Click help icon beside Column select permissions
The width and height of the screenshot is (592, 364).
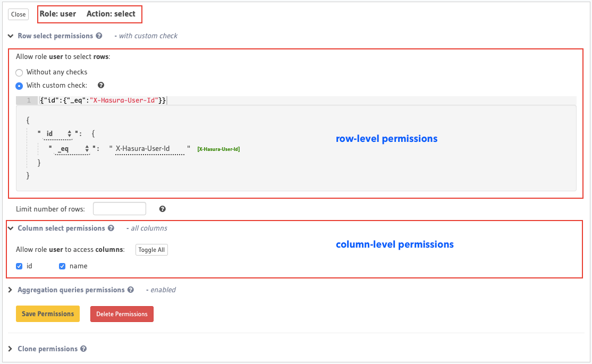tap(111, 228)
